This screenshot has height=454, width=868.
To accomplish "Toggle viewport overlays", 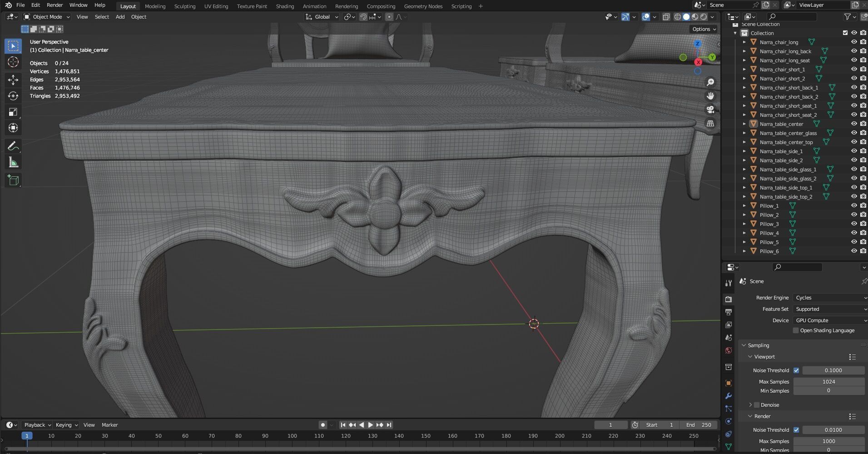I will (x=646, y=17).
